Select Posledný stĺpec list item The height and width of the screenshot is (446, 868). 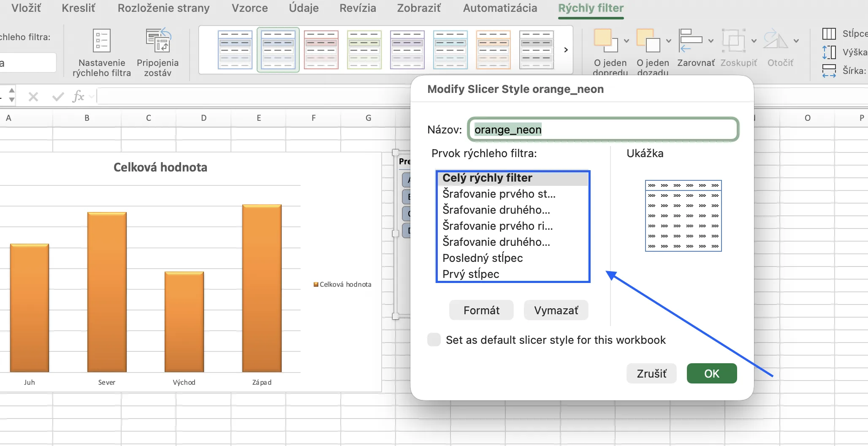pyautogui.click(x=513, y=258)
